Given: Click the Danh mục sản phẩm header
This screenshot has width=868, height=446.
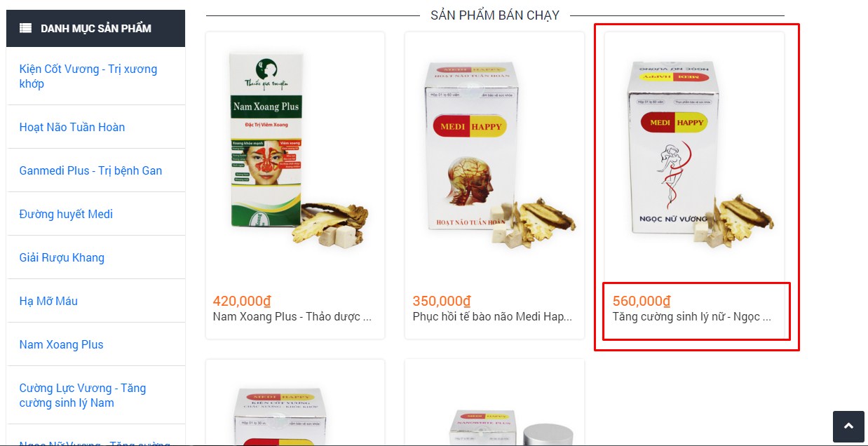Looking at the screenshot, I should pyautogui.click(x=95, y=29).
